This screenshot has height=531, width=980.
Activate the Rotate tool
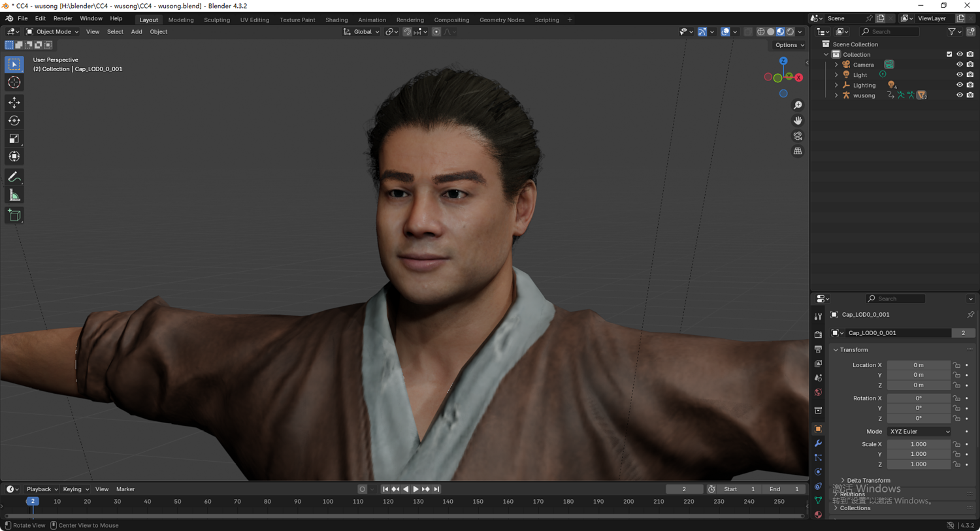pyautogui.click(x=14, y=121)
